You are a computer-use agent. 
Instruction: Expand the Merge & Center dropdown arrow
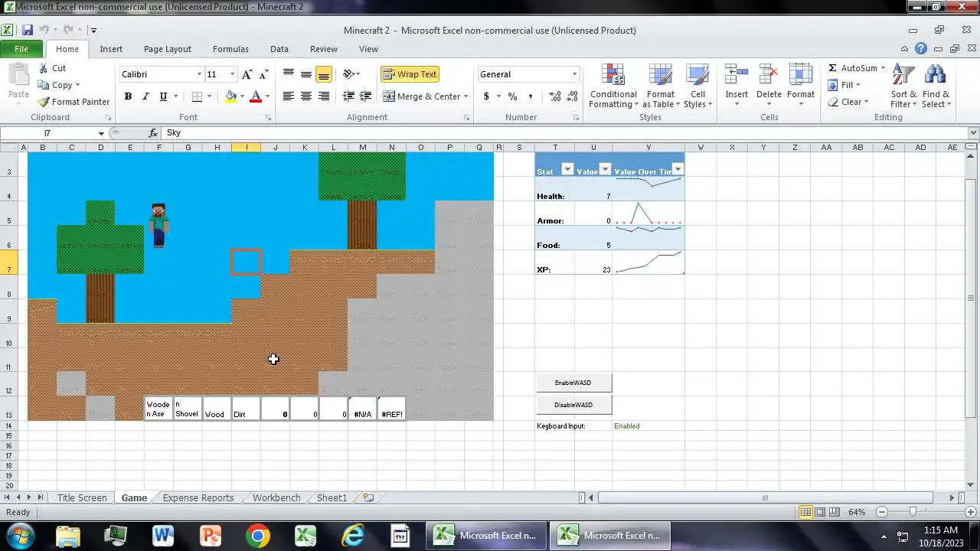click(465, 96)
